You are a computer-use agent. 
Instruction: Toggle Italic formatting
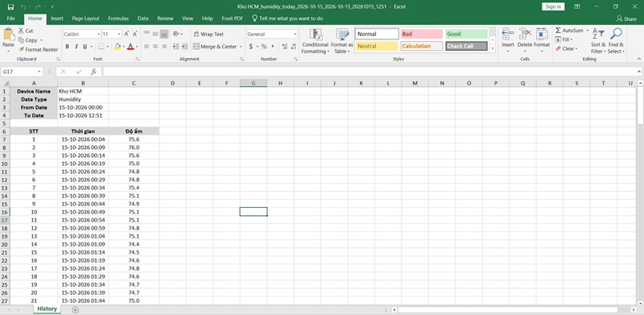[76, 47]
